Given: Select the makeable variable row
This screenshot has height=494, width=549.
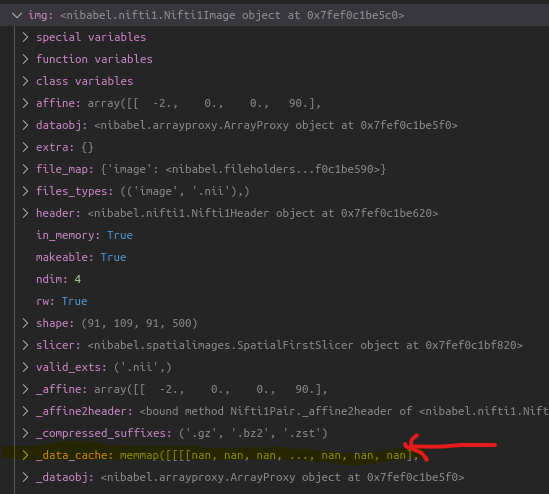Looking at the screenshot, I should 274,257.
